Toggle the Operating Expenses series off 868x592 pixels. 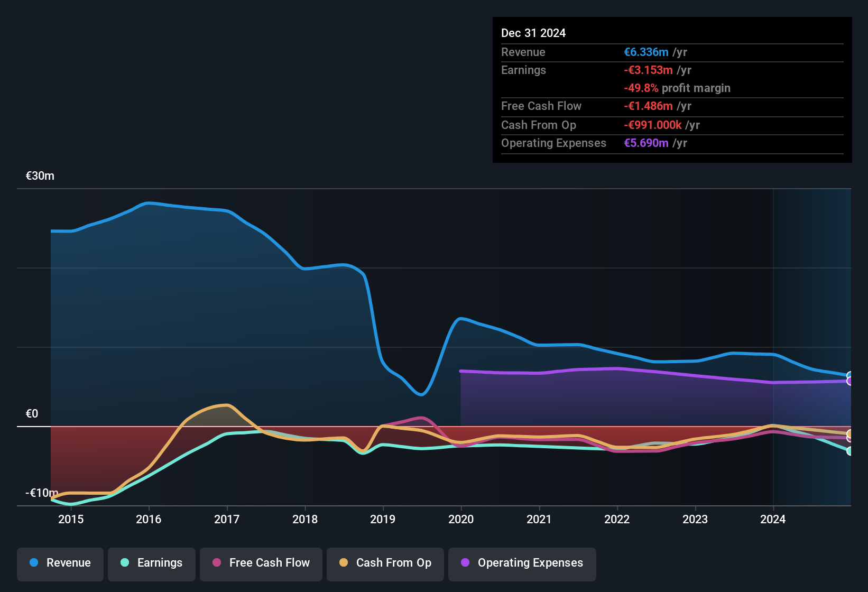coord(522,563)
